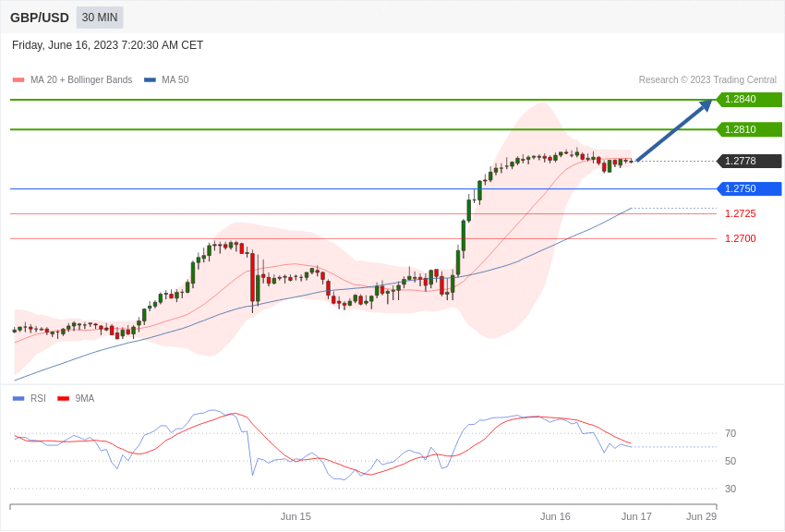Click the Jun 16 date axis label
The height and width of the screenshot is (532, 785).
click(555, 516)
